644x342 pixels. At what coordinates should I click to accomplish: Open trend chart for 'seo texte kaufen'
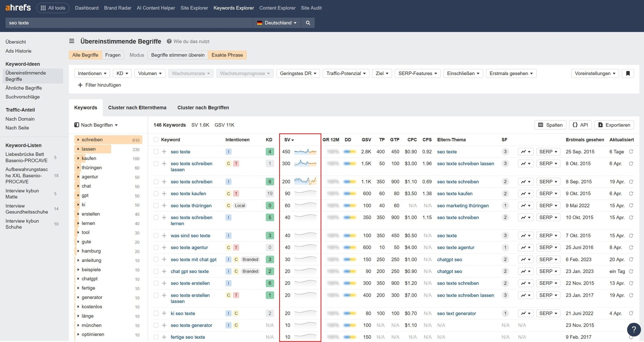525,194
